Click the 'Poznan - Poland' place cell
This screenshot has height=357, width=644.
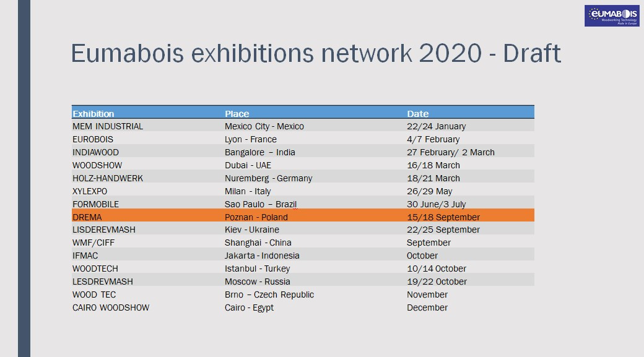click(256, 217)
